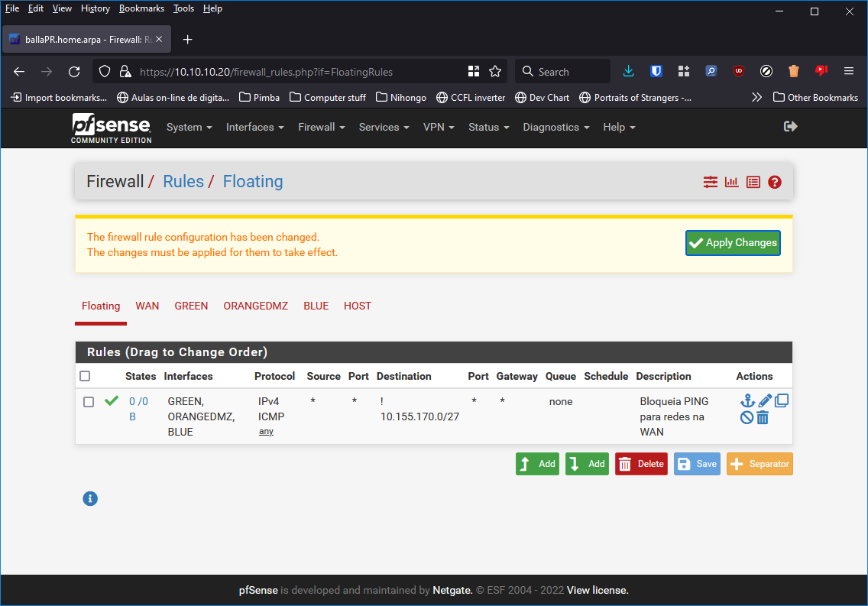
Task: Expand the Firewall navigation dropdown
Action: pos(321,127)
